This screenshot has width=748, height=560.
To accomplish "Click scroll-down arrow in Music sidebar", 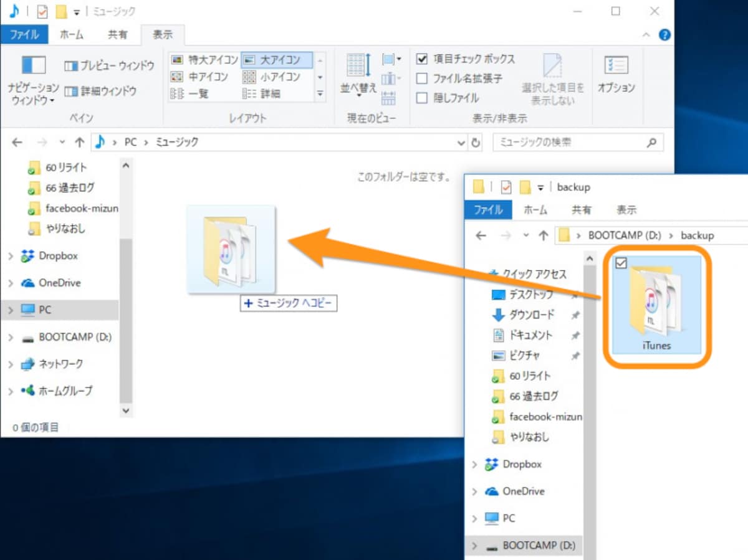I will coord(126,411).
